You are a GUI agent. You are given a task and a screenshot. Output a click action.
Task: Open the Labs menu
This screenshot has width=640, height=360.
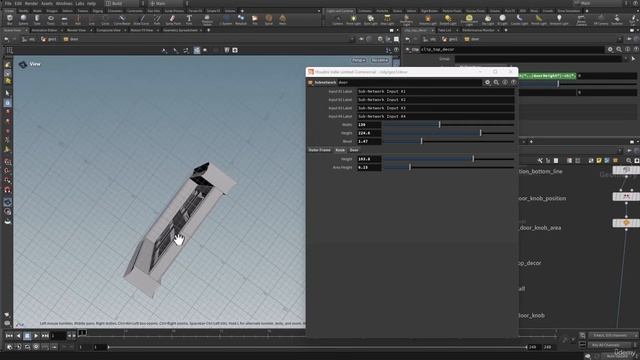80,3
